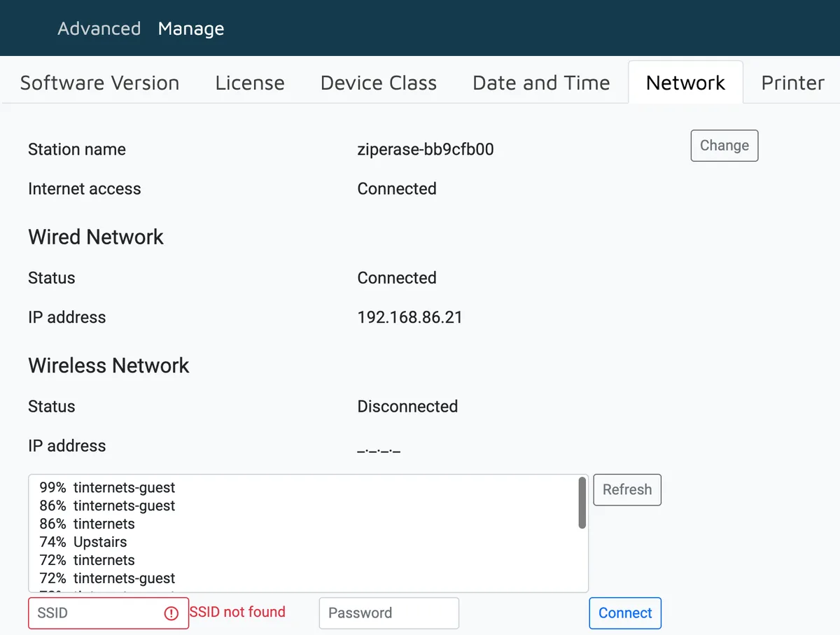This screenshot has width=840, height=635.
Task: Click the wireless status Disconnected text
Action: click(x=407, y=406)
